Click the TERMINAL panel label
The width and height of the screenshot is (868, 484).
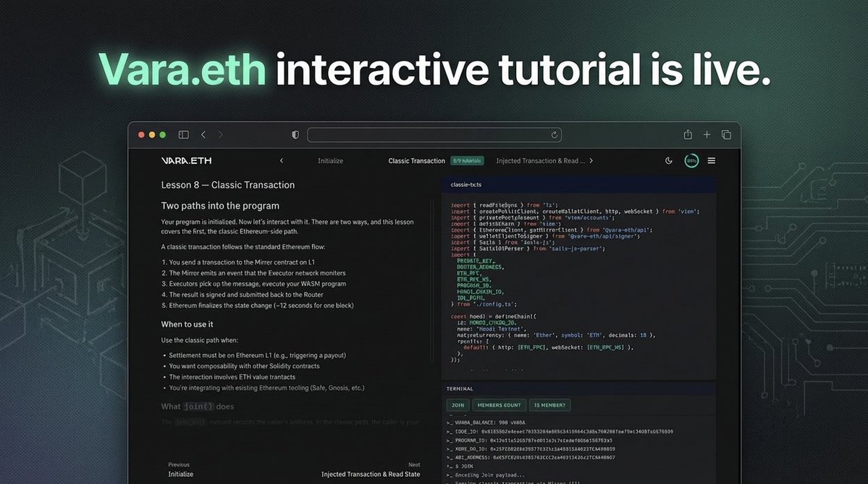pyautogui.click(x=460, y=389)
